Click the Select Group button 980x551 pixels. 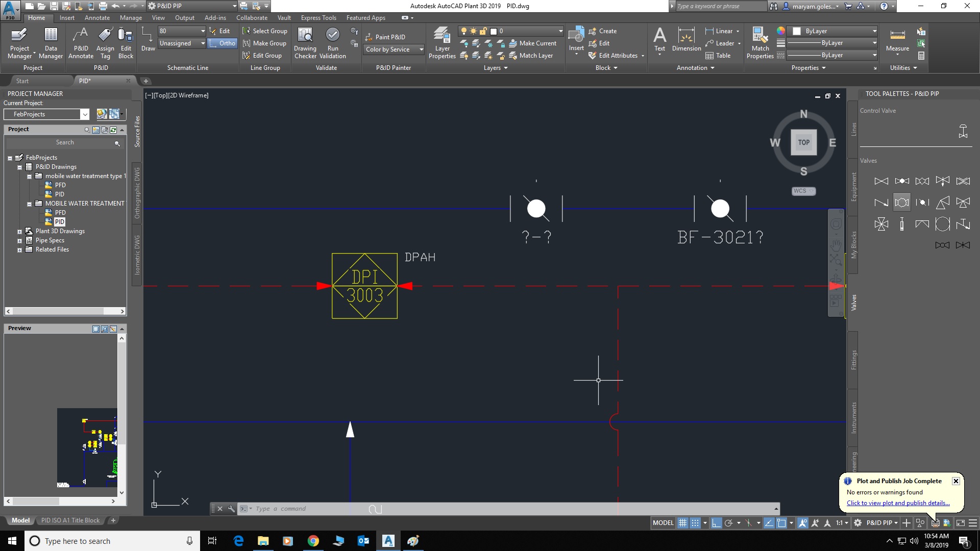[265, 31]
